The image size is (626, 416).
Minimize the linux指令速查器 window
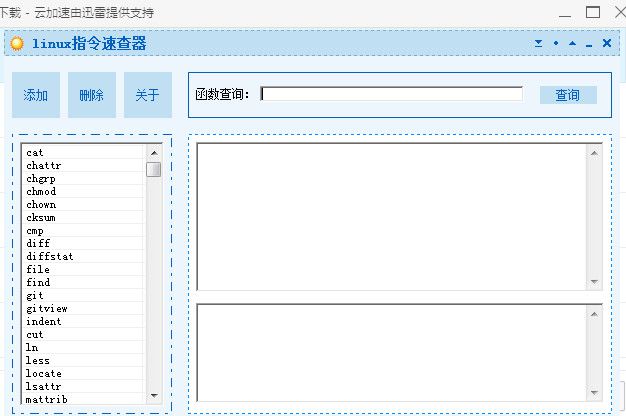coord(589,46)
